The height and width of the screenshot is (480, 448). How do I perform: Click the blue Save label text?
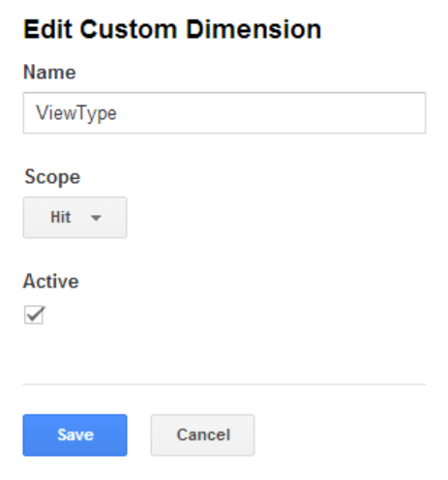pyautogui.click(x=75, y=435)
